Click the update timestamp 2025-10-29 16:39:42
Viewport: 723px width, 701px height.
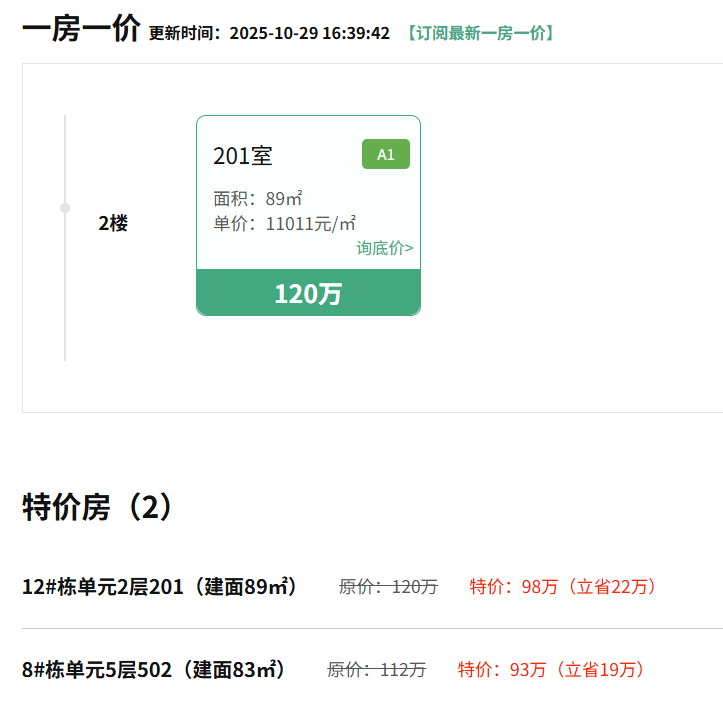click(309, 33)
